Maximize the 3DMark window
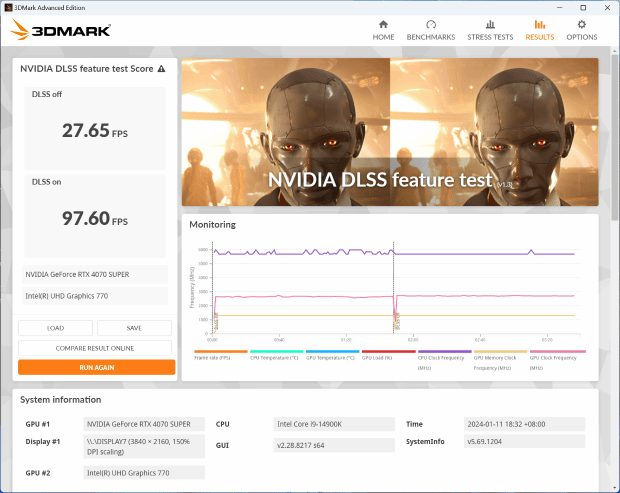620x493 pixels. (583, 8)
